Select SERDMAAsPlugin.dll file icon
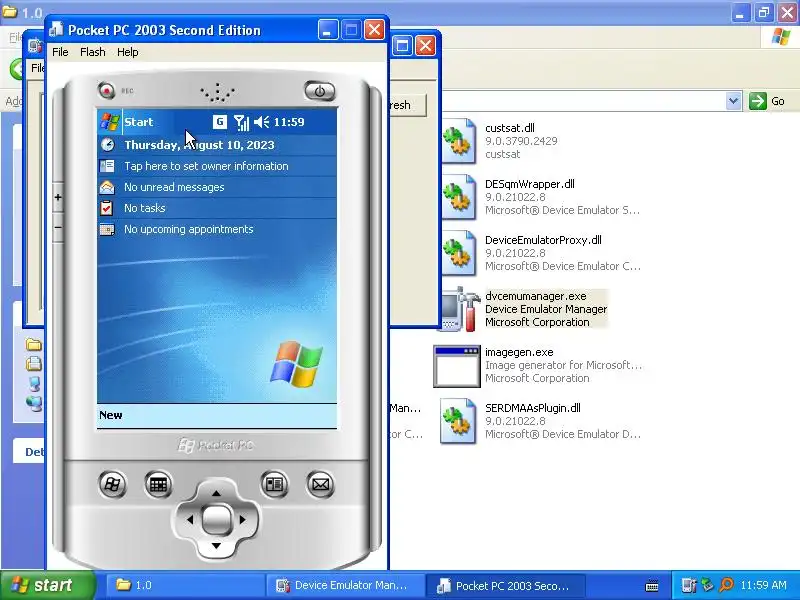The width and height of the screenshot is (800, 600). pos(458,421)
